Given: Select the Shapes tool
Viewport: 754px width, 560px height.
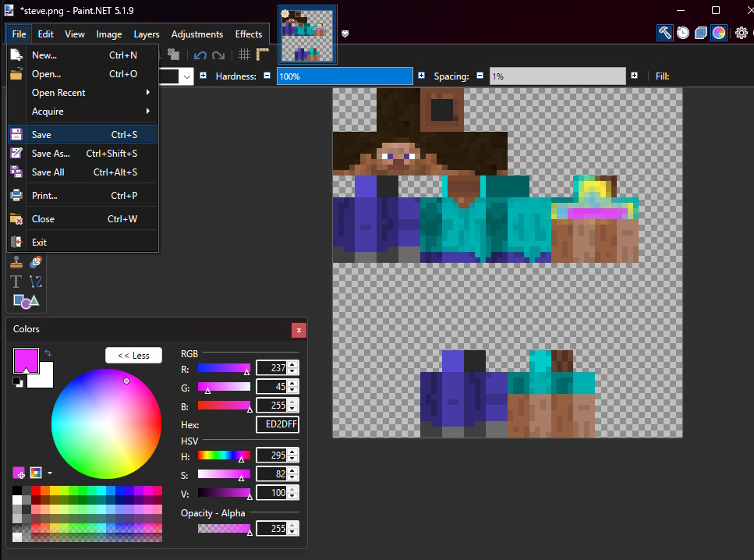Looking at the screenshot, I should click(x=25, y=301).
